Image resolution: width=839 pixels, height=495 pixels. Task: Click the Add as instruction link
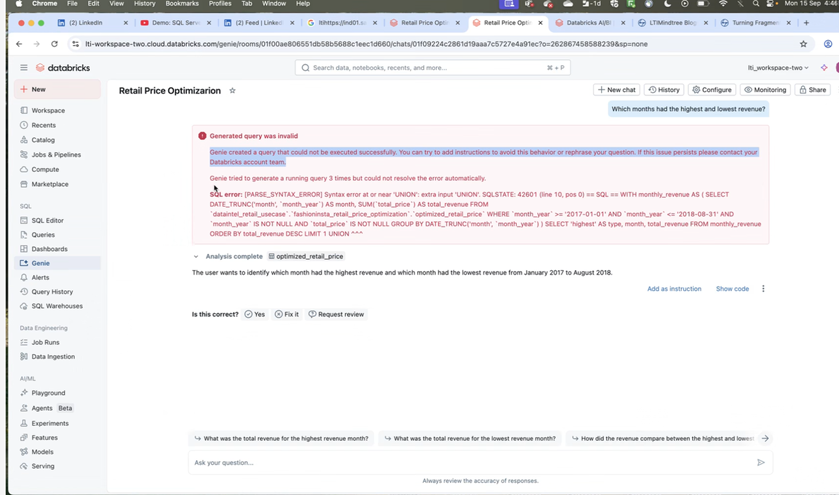(673, 289)
